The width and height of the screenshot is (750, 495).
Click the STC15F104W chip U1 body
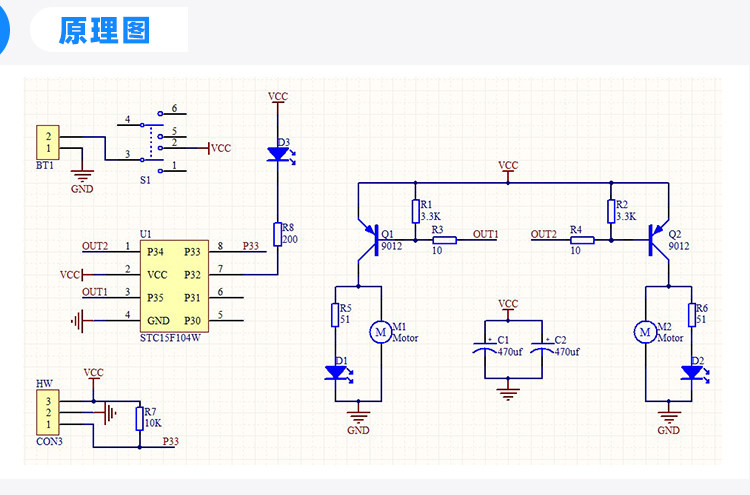174,286
